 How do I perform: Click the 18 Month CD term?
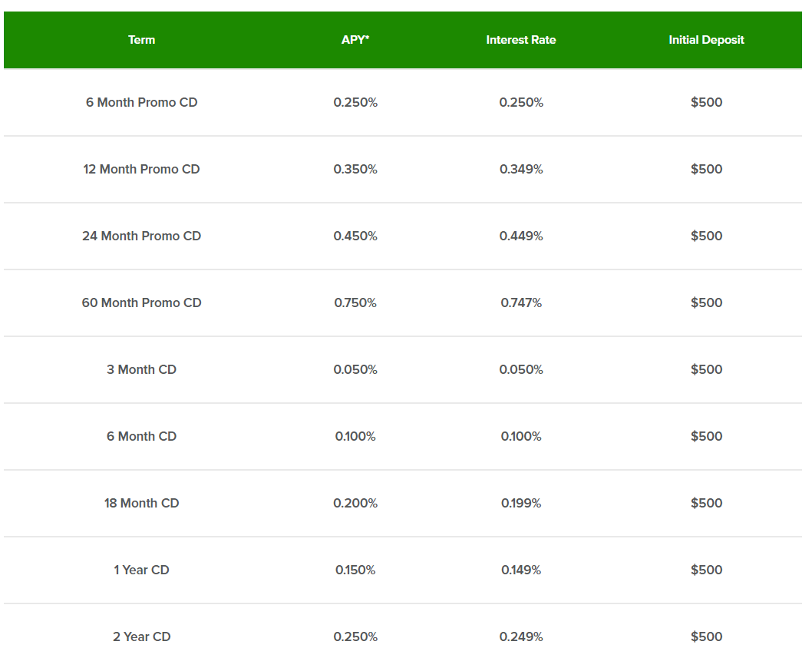click(141, 503)
